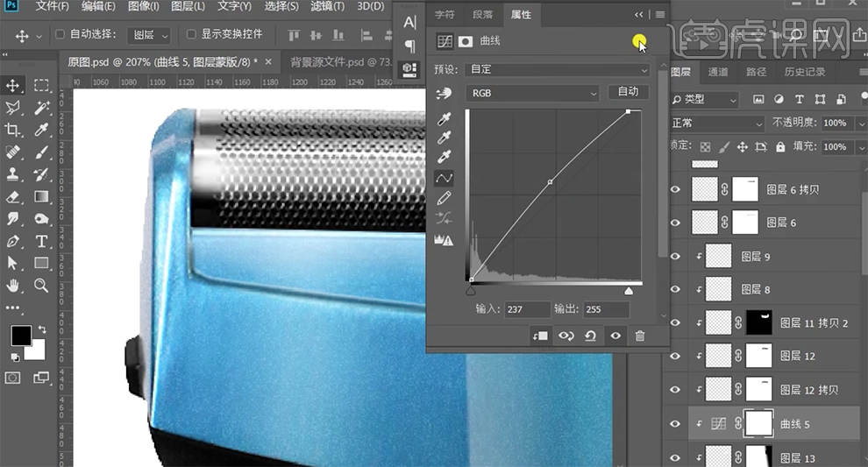
Task: Toggle adjustment layer visibility in Properties
Action: tap(615, 336)
